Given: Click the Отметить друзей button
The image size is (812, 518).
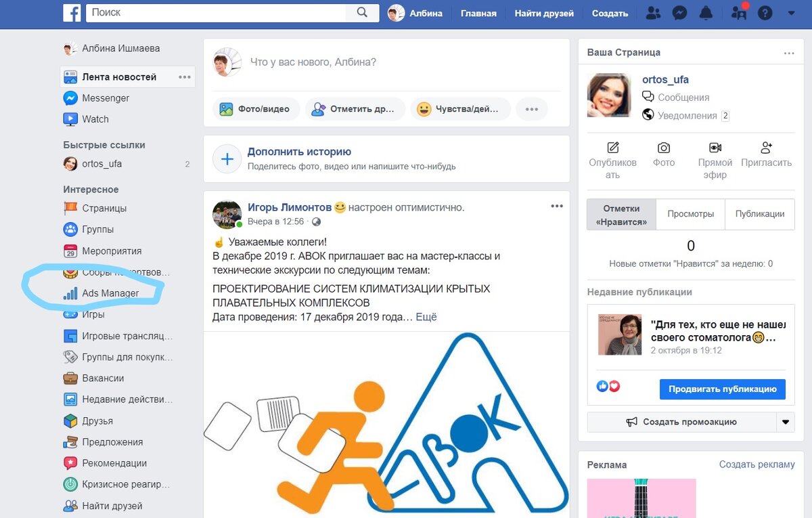Looking at the screenshot, I should pos(355,109).
